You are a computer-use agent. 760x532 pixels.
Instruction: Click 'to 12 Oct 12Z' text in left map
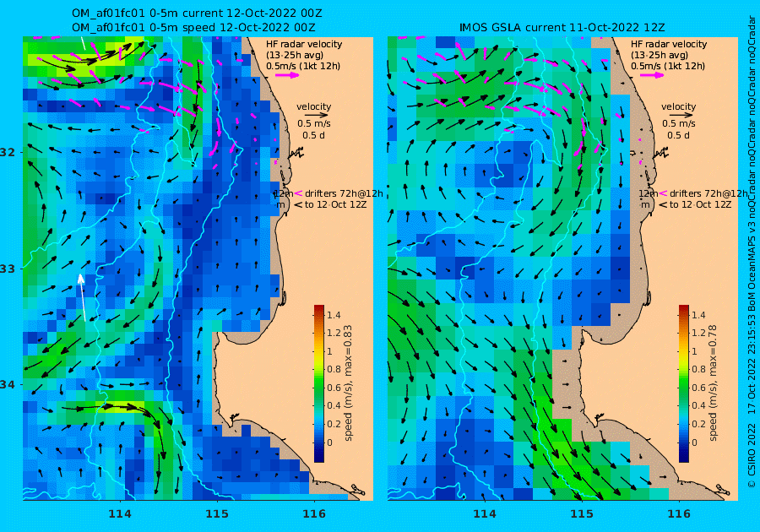coord(335,205)
